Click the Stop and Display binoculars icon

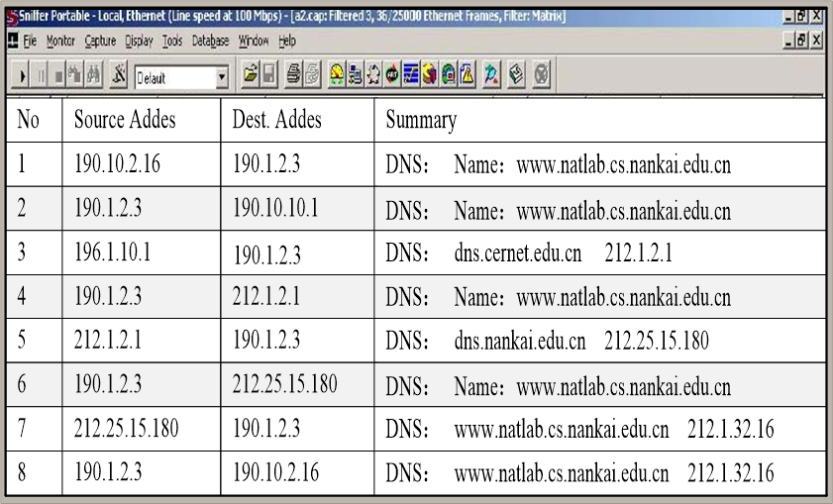75,75
